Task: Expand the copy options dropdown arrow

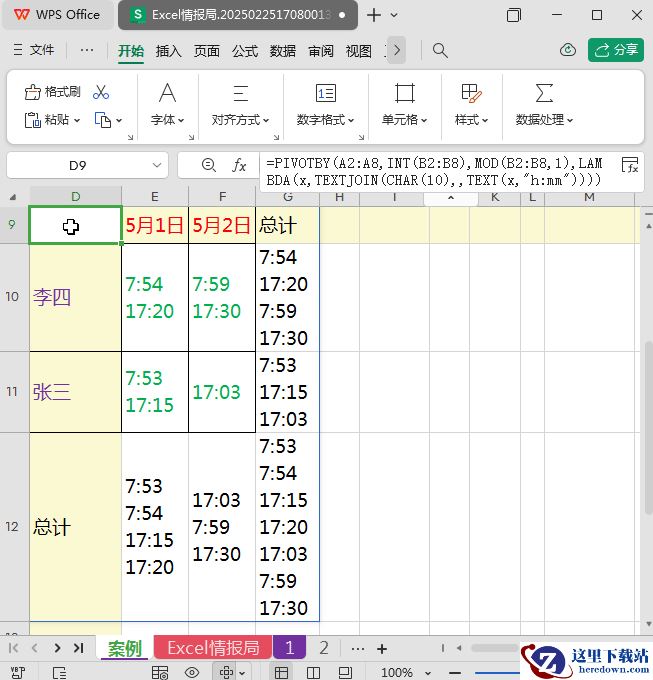Action: pos(119,120)
